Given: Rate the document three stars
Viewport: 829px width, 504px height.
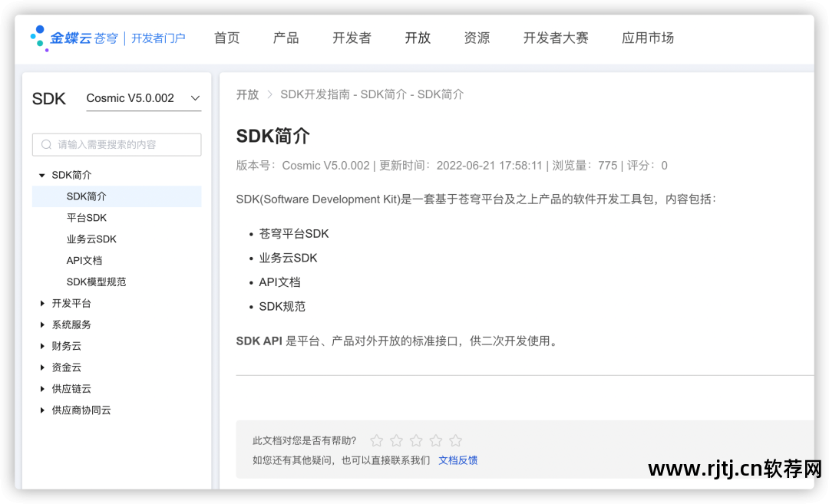Looking at the screenshot, I should [x=416, y=440].
